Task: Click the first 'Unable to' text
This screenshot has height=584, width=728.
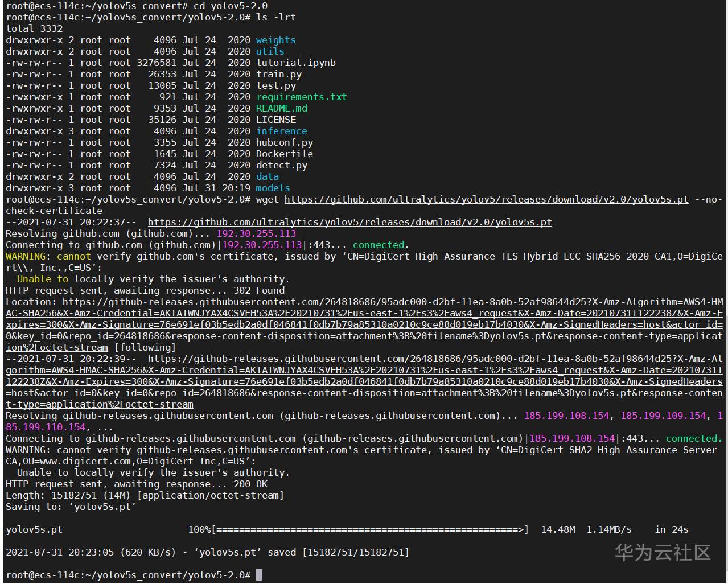Action: pyautogui.click(x=42, y=279)
